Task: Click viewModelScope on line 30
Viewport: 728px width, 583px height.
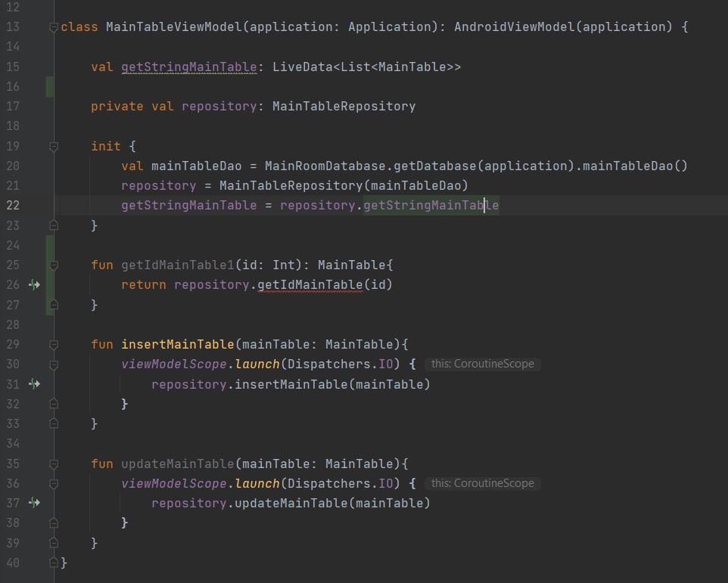Action: (x=174, y=364)
